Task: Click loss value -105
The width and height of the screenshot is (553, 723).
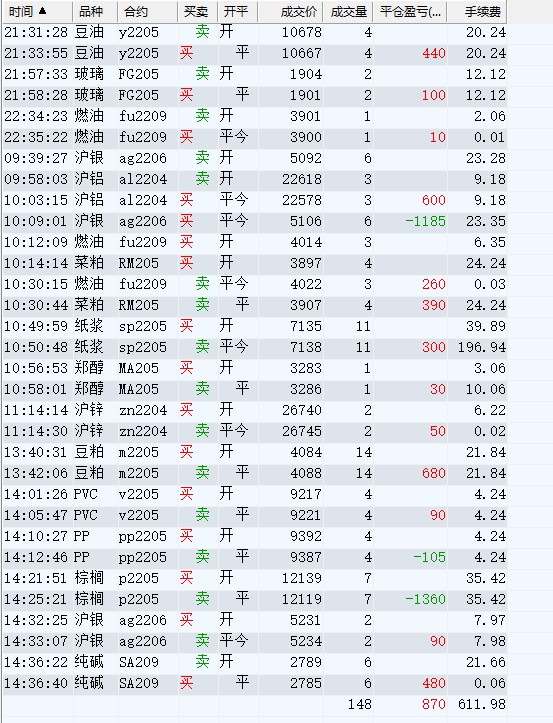Action: [429, 557]
